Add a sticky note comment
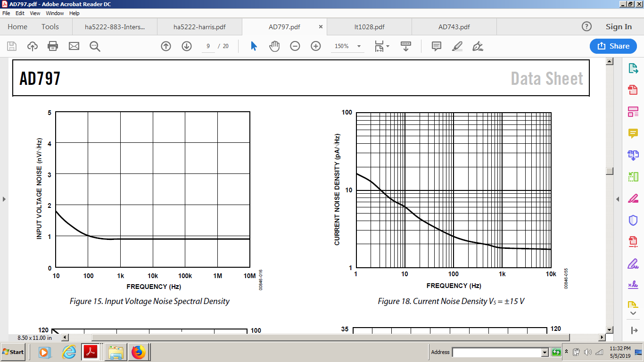 click(437, 46)
